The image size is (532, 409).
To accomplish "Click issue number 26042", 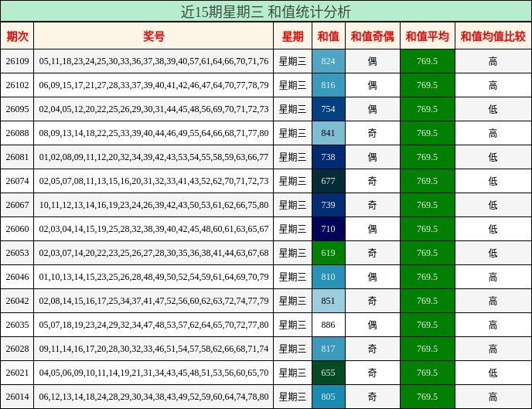I will [17, 301].
